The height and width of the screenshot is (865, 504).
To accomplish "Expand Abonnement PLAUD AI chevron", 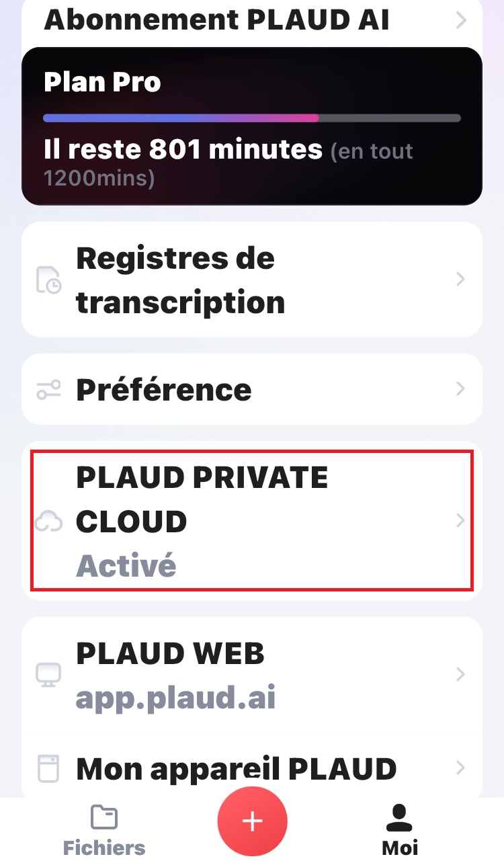I will coord(461,20).
